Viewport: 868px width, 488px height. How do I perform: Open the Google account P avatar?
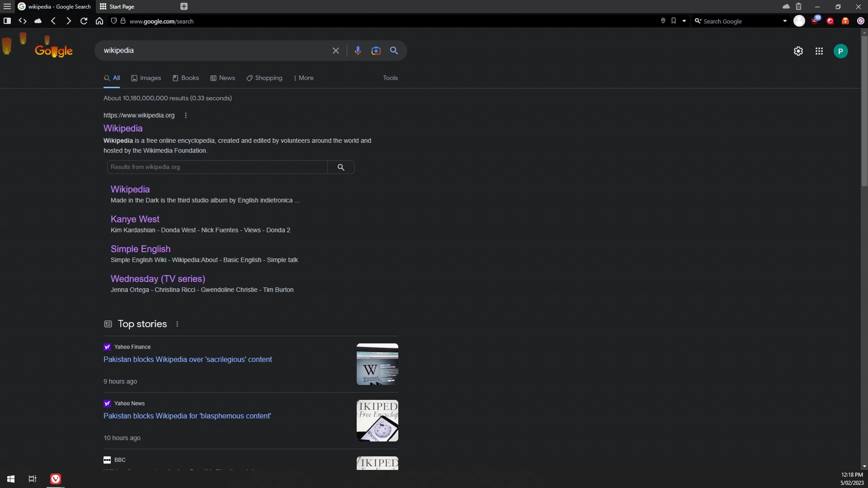(x=841, y=51)
